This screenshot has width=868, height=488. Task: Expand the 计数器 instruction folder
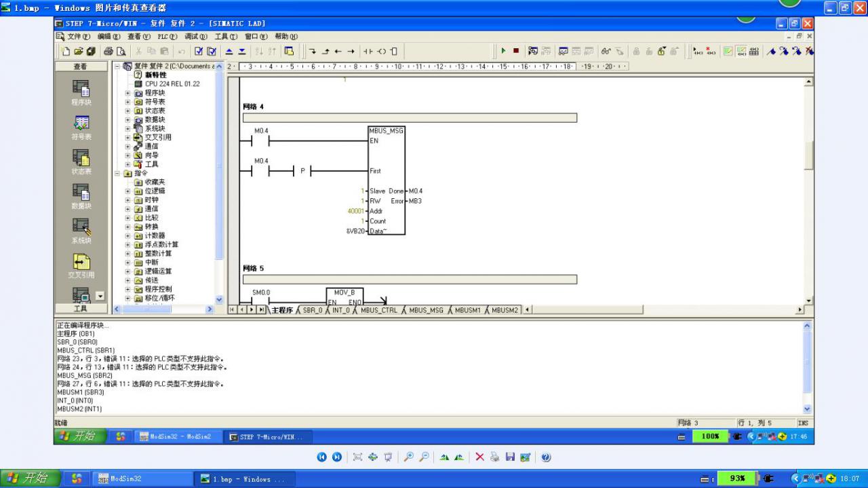(127, 236)
